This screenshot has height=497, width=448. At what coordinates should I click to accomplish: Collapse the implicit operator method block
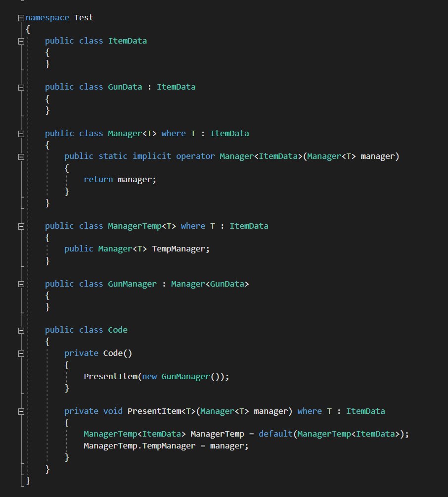[21, 157]
